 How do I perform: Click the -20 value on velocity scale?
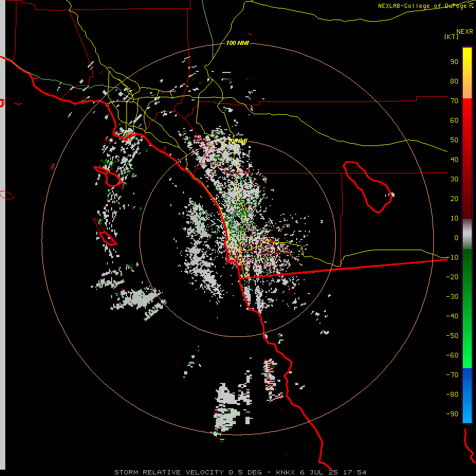[452, 277]
